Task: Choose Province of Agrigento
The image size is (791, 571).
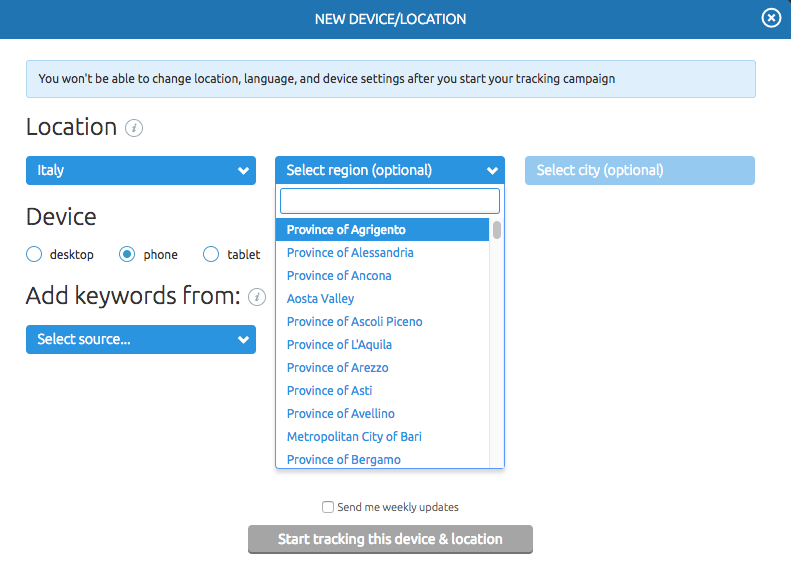Action: point(382,230)
